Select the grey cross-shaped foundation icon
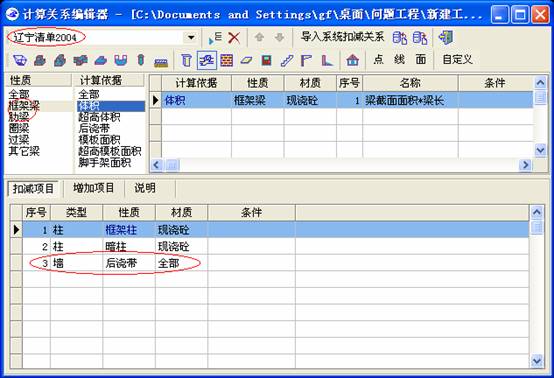This screenshot has height=378, width=554. [80, 60]
